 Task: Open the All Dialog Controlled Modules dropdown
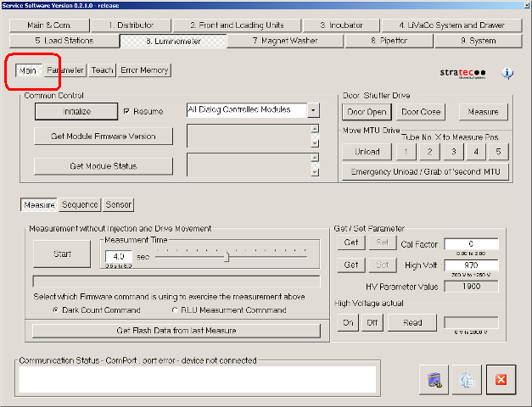coord(313,110)
